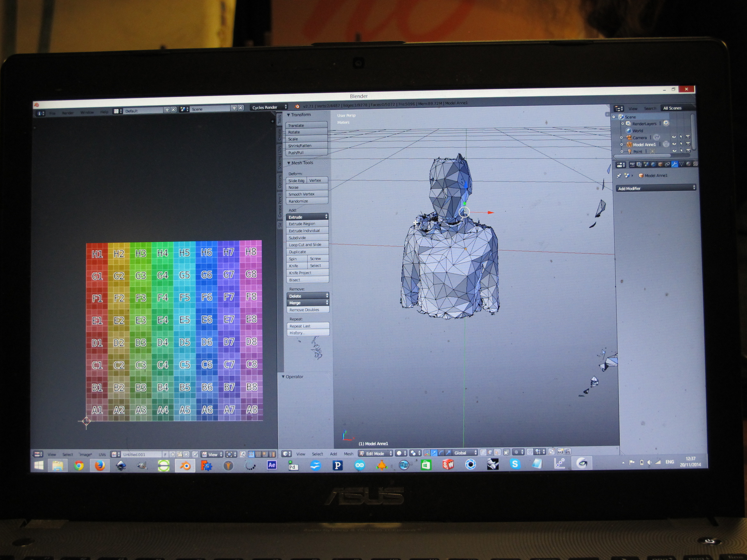Click the H1 red cell in UV grid
The image size is (747, 560).
point(97,254)
